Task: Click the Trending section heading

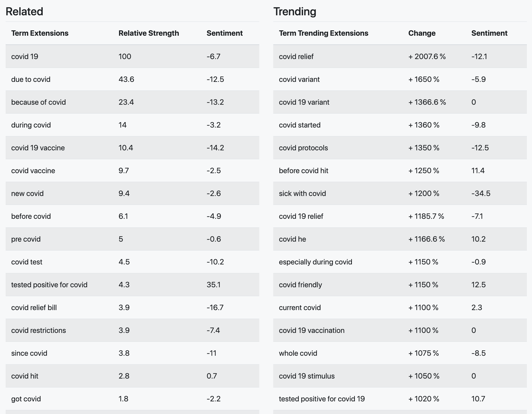Action: coord(295,12)
